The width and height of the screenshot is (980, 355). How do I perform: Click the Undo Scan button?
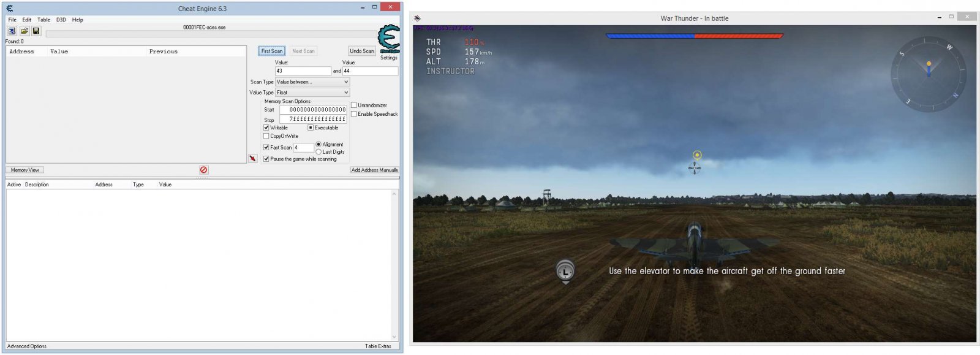tap(362, 51)
